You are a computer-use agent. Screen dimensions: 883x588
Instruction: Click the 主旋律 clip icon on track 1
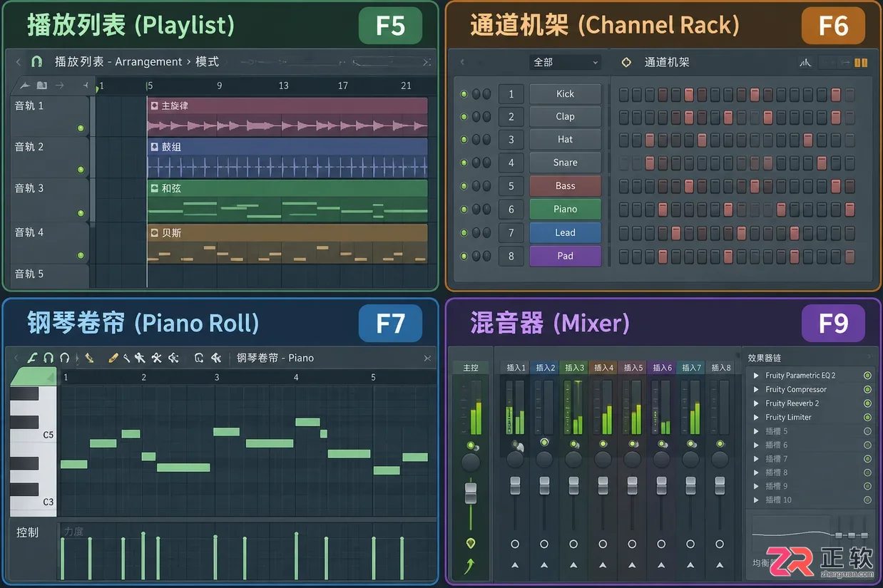(154, 105)
